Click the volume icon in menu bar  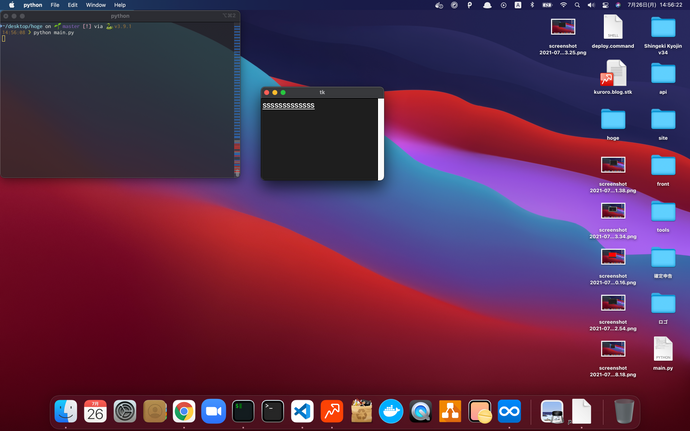coord(591,5)
